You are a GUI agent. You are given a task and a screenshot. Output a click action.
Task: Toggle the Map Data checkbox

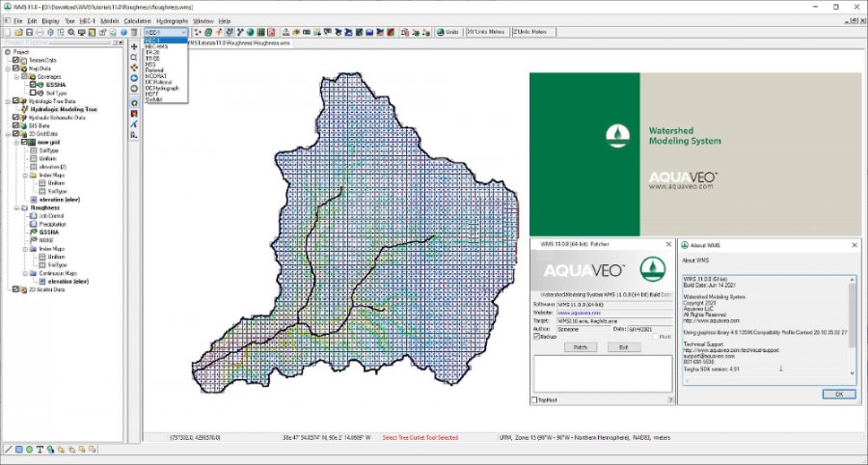(15, 68)
